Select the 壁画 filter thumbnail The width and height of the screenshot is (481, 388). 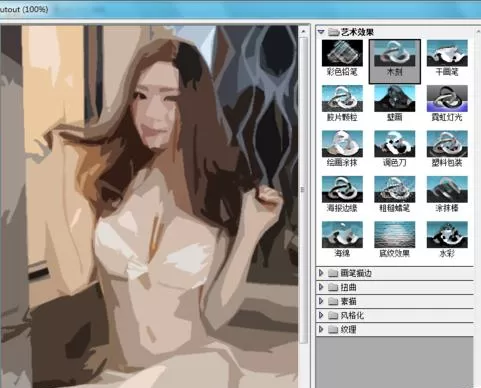(395, 98)
